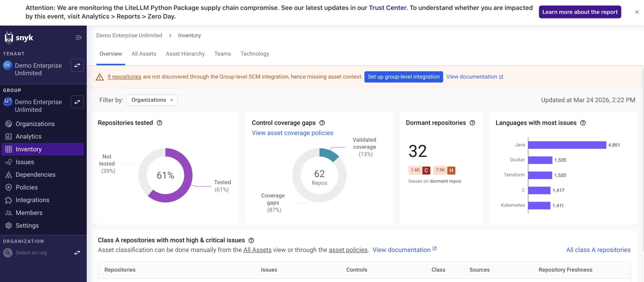The image size is (644, 282).
Task: Open the Dependencies view
Action: (35, 175)
